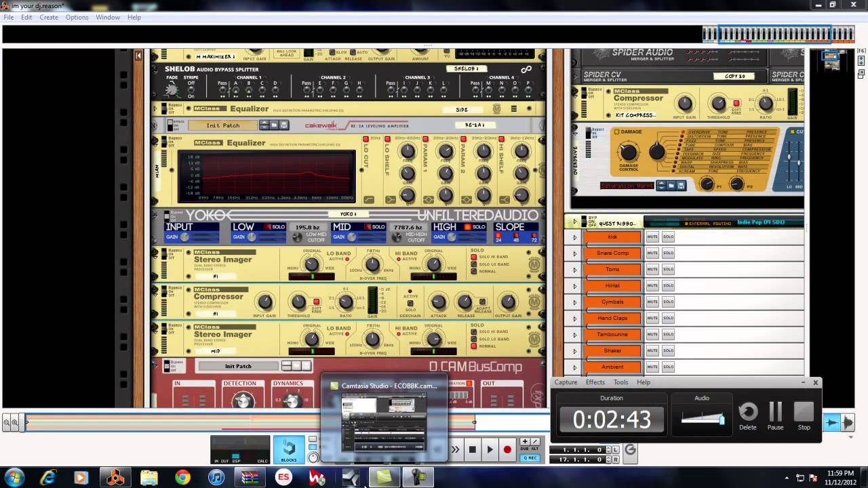The height and width of the screenshot is (488, 868).
Task: Toggle Soft Knee on MClass Compressor FI
Action: [316, 302]
